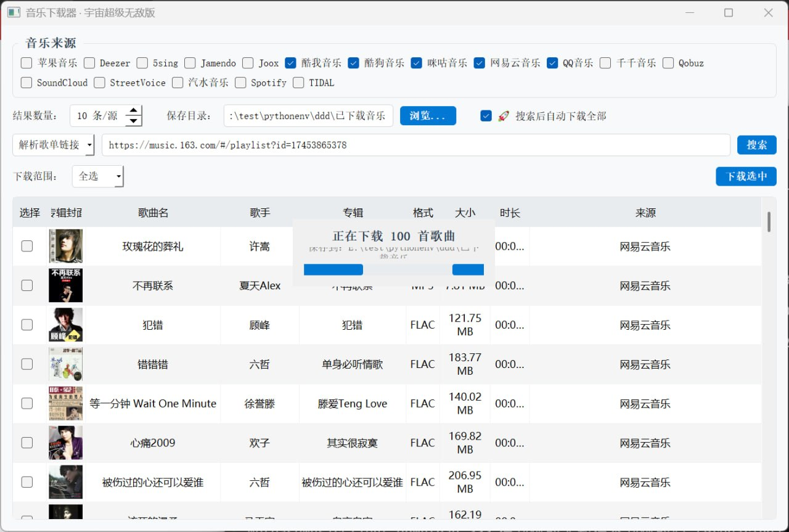Click the app icon in the title bar

pyautogui.click(x=14, y=12)
